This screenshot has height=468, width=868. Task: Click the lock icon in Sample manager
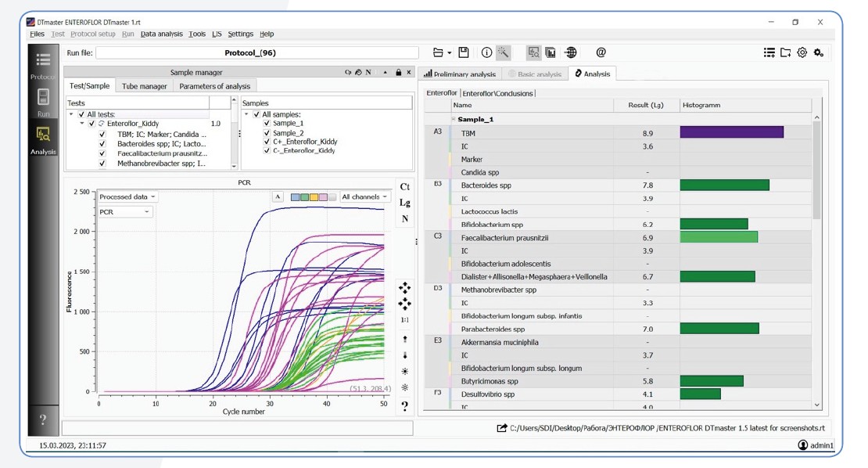click(x=398, y=73)
